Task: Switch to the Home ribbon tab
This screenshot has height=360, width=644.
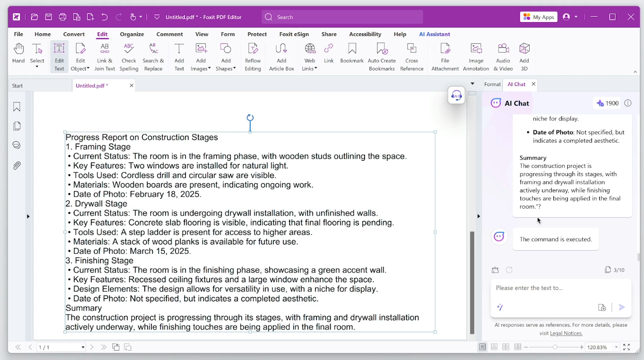Action: click(x=43, y=34)
